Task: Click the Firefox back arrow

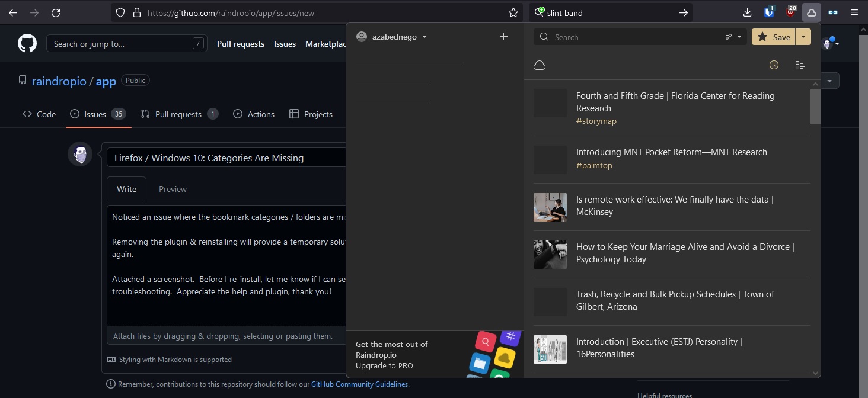Action: 13,12
